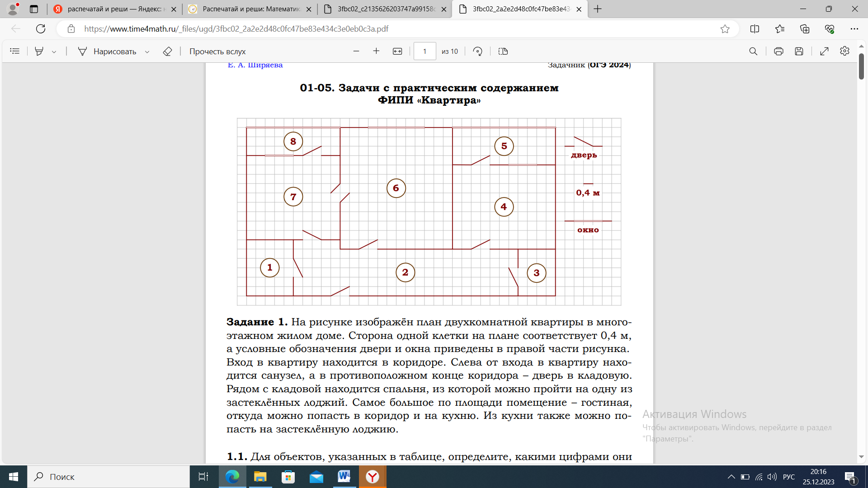Open the table of contents panel
868x488 pixels.
tap(14, 51)
